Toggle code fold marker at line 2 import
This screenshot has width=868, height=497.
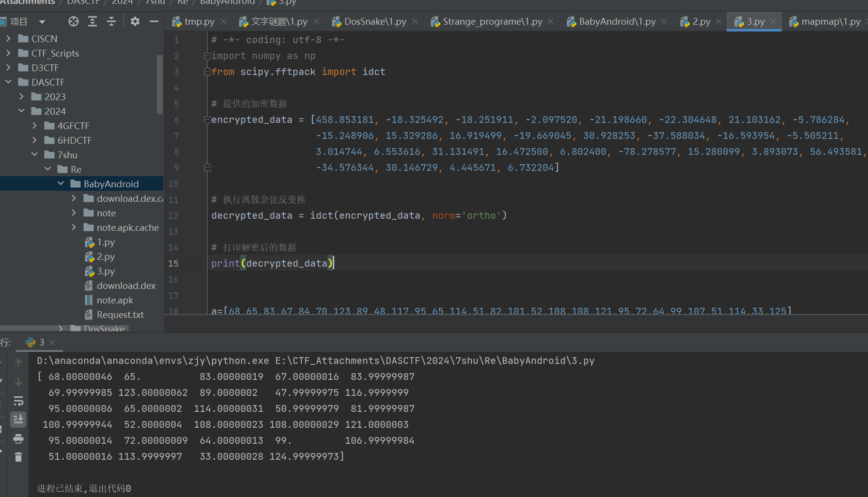(207, 56)
